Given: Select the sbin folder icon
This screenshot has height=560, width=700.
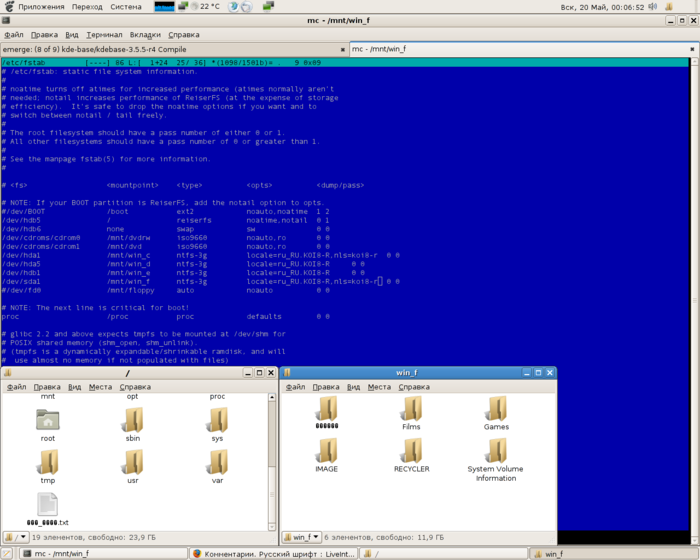Looking at the screenshot, I should (x=133, y=420).
